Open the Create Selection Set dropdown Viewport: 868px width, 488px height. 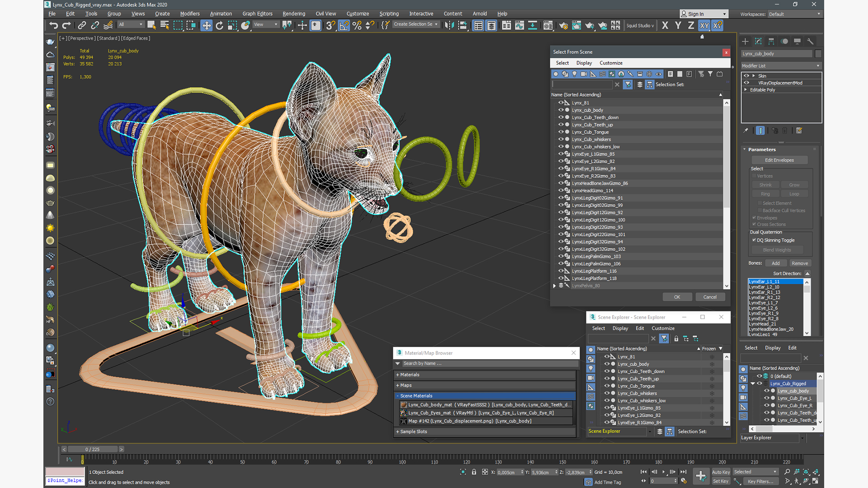point(415,24)
